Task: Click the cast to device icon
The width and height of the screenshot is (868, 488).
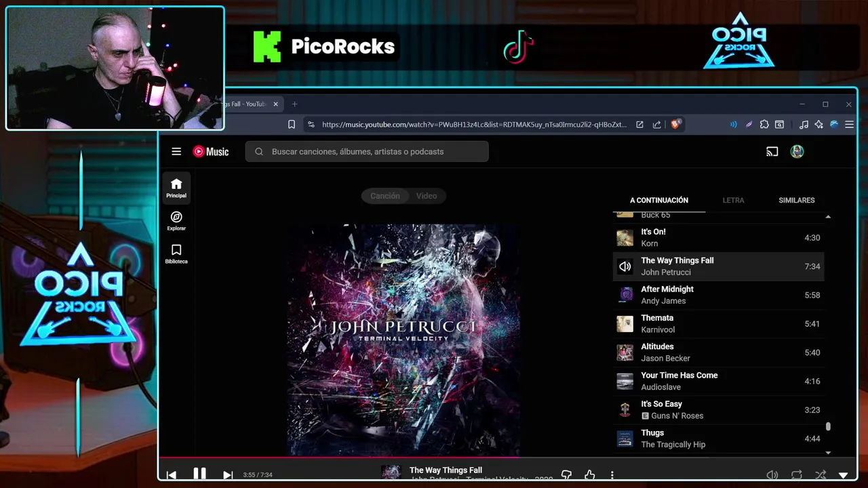Action: point(772,152)
